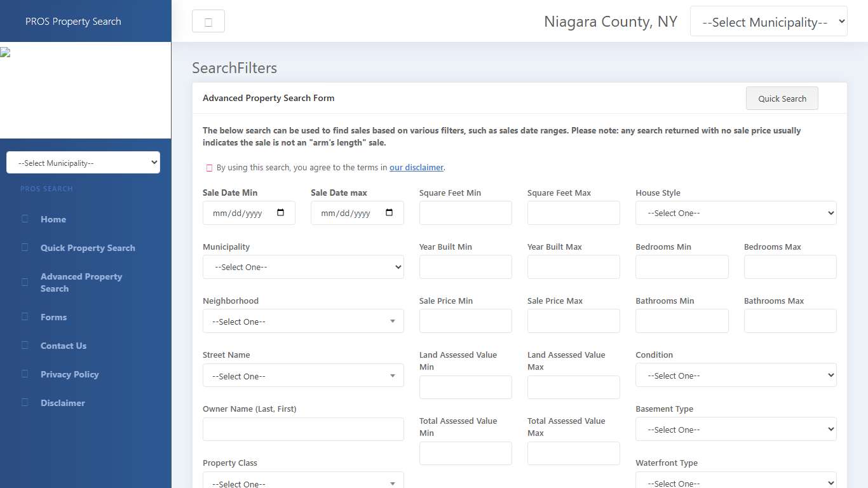Click the Privacy Policy sidebar icon
The image size is (868, 488).
[25, 374]
